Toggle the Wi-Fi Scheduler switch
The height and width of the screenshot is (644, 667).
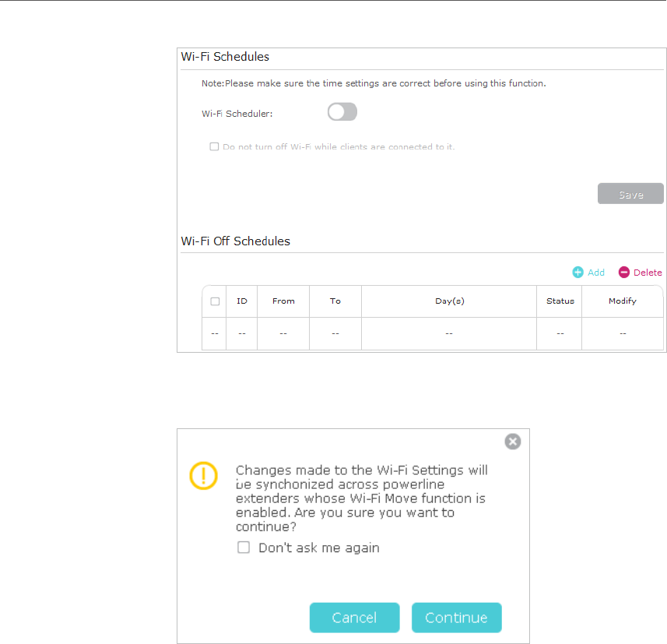342,112
